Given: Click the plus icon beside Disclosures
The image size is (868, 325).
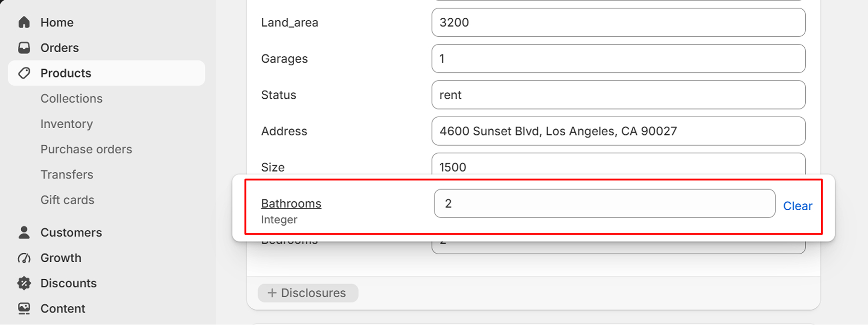Looking at the screenshot, I should [x=272, y=293].
